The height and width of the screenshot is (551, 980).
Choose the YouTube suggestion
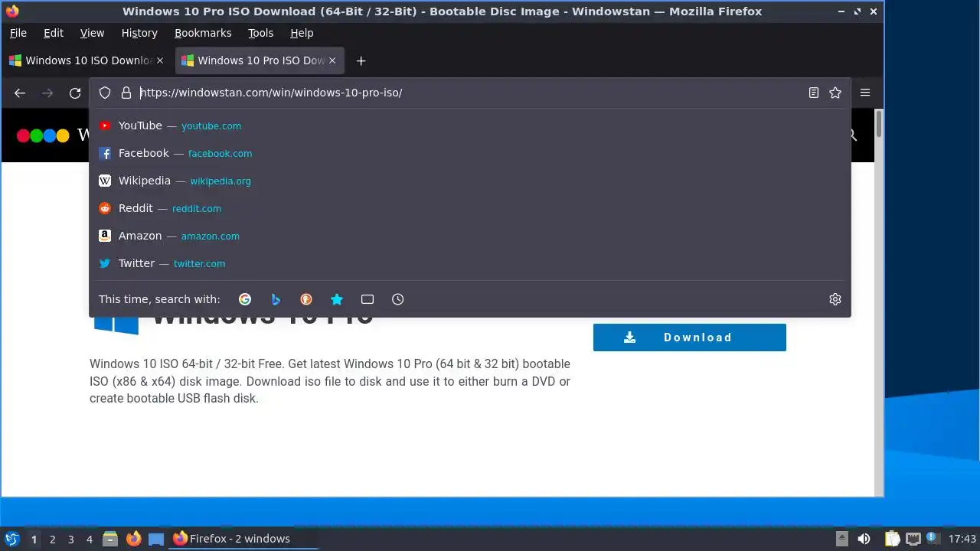click(470, 126)
